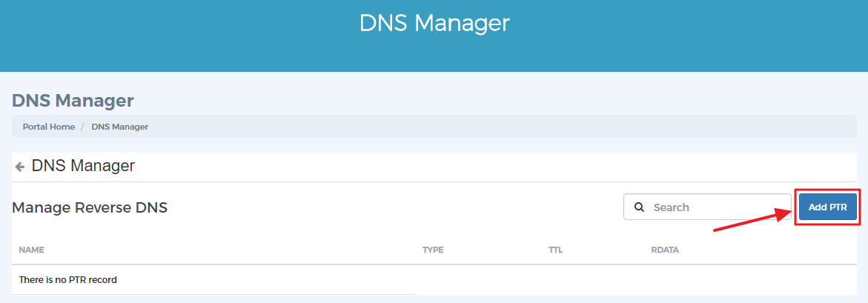The height and width of the screenshot is (303, 868).
Task: Open Portal Home breadcrumb link
Action: tap(49, 127)
